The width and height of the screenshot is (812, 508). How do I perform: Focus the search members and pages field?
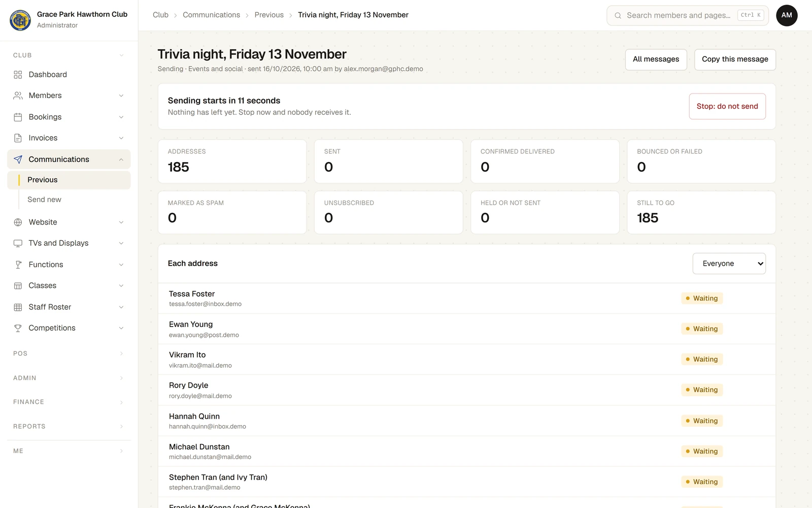click(688, 15)
